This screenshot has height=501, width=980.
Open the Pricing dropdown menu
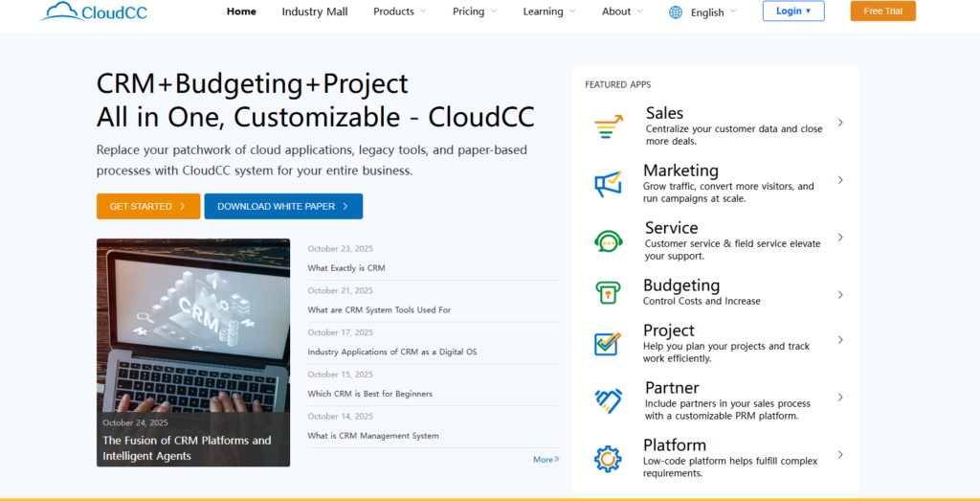475,11
